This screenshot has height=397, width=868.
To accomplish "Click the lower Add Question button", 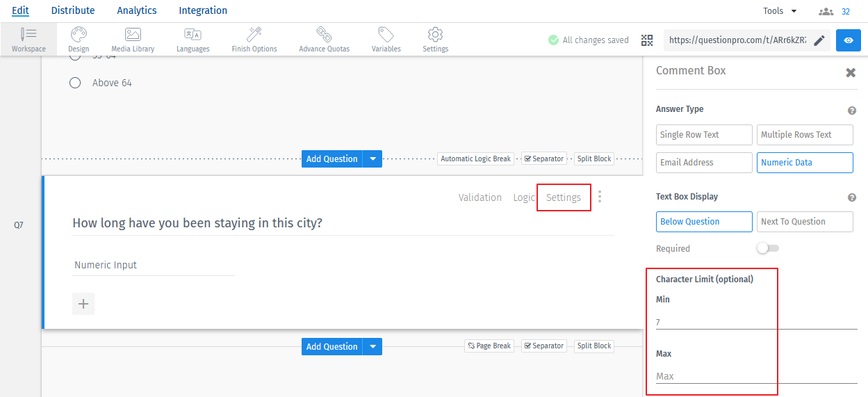I will pyautogui.click(x=332, y=346).
